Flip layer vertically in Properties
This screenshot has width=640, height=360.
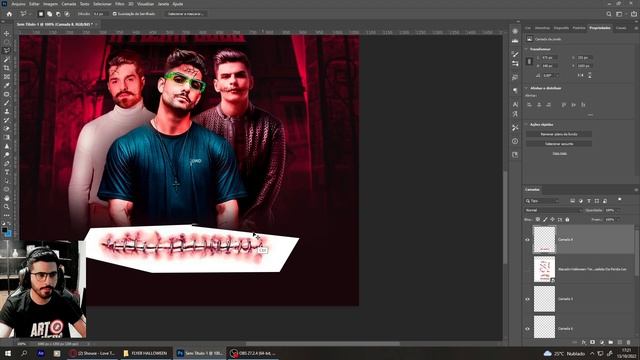click(x=589, y=76)
